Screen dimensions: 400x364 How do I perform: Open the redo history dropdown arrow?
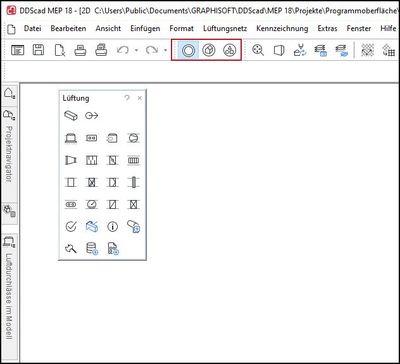point(166,51)
